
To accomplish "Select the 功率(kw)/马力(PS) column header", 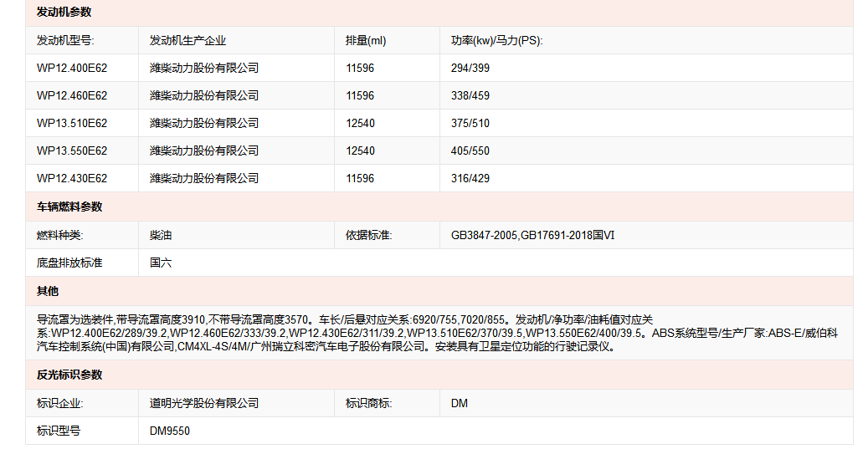I will click(497, 40).
